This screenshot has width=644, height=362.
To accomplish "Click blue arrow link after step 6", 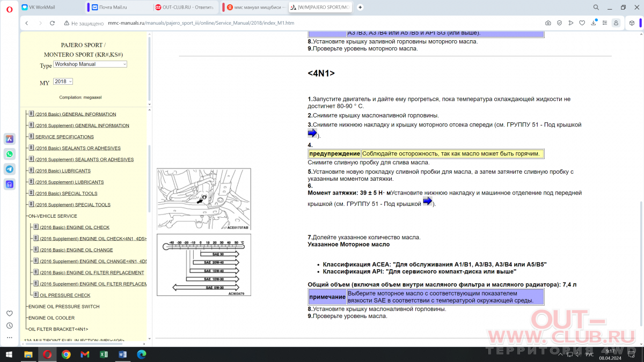I will pos(428,201).
